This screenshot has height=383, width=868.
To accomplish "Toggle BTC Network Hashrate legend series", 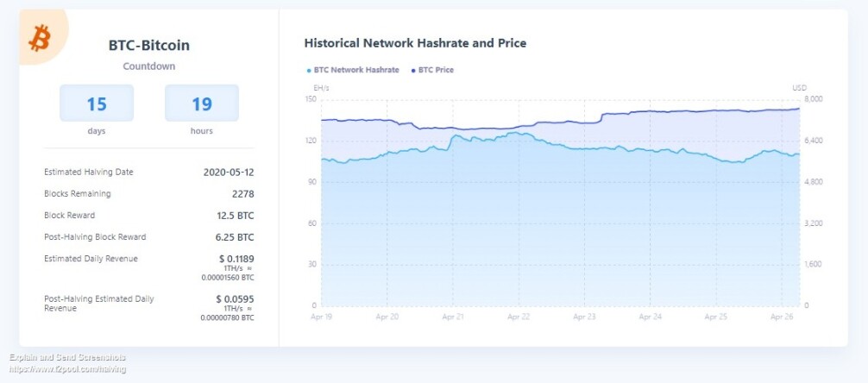I will pyautogui.click(x=353, y=70).
